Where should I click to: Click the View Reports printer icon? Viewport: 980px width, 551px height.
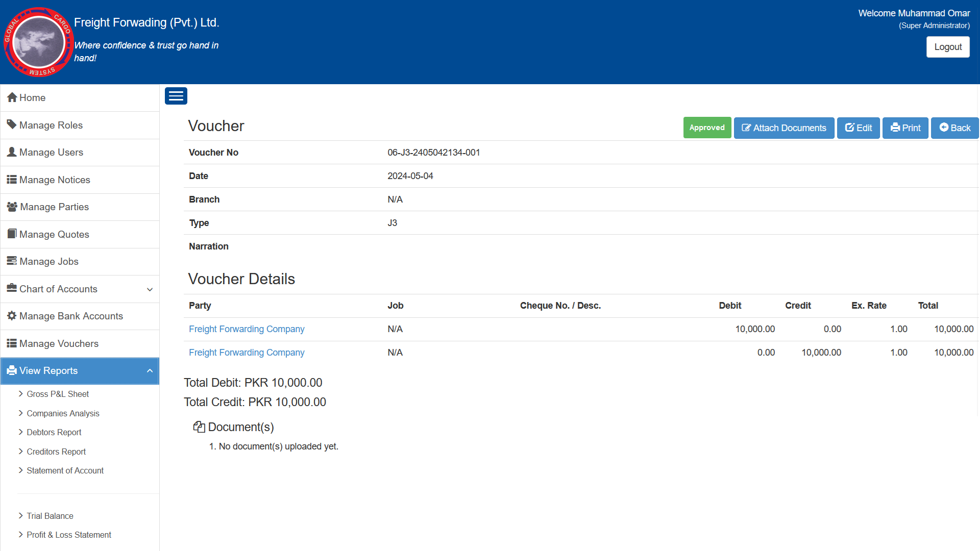[12, 370]
